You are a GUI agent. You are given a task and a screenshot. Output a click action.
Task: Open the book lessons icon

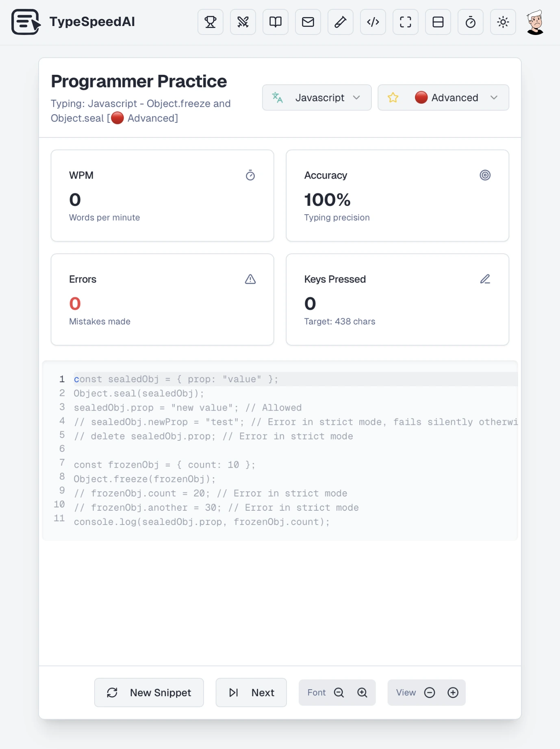[275, 22]
